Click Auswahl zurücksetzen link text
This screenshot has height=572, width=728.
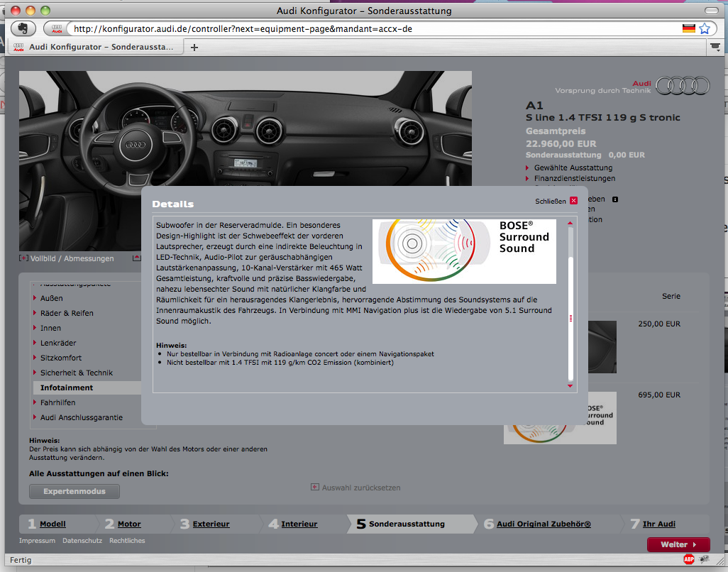[361, 488]
